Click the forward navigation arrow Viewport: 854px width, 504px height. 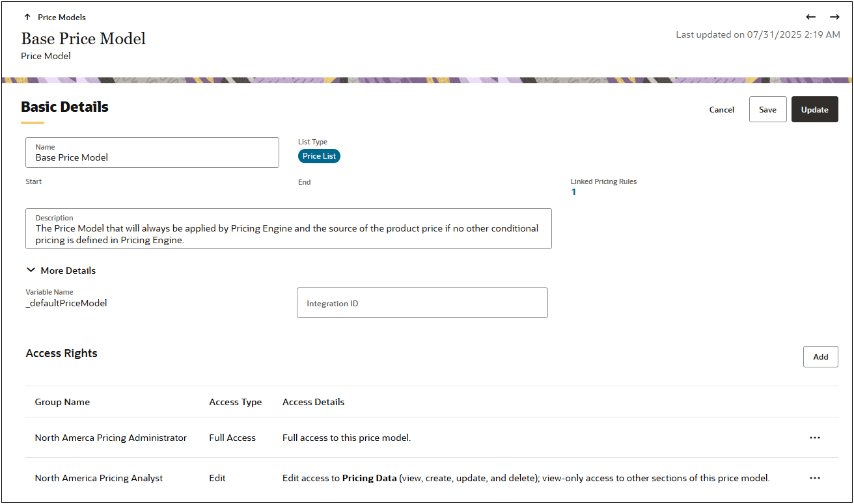tap(834, 17)
